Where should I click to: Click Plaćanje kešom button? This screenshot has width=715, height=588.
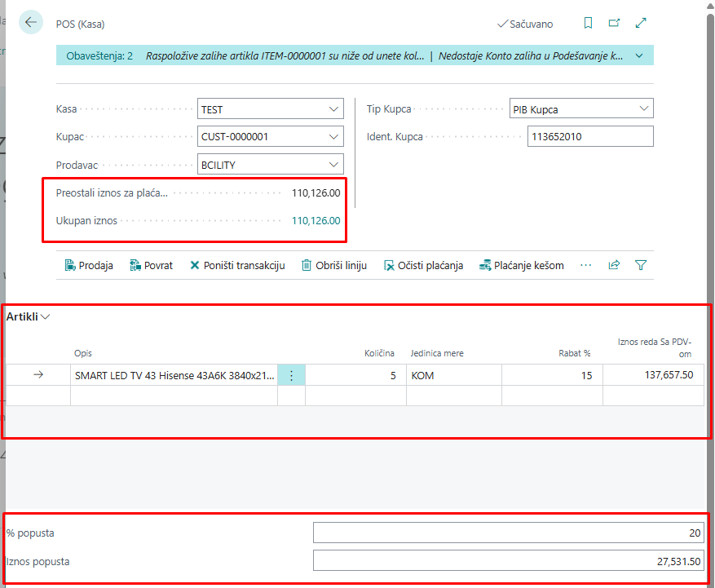pyautogui.click(x=521, y=265)
